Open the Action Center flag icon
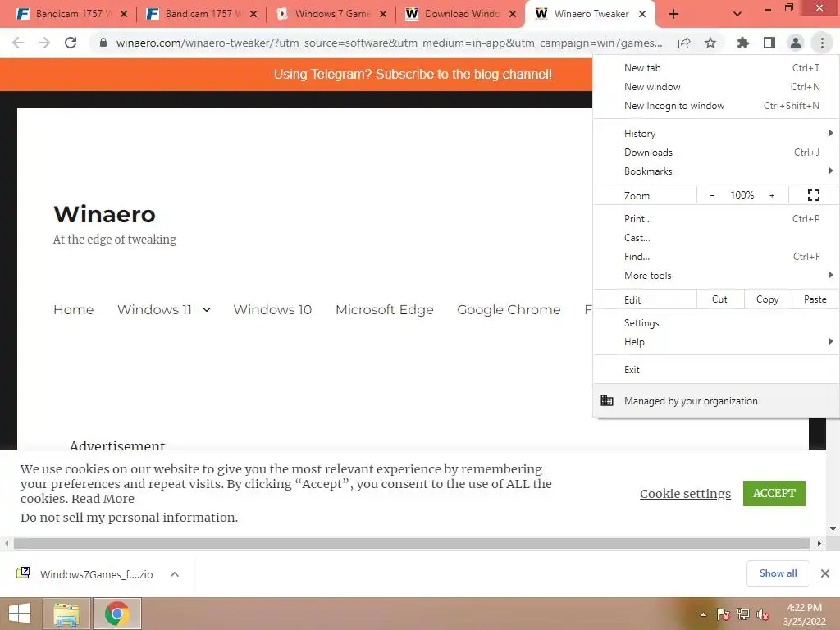Image resolution: width=840 pixels, height=630 pixels. (x=723, y=614)
